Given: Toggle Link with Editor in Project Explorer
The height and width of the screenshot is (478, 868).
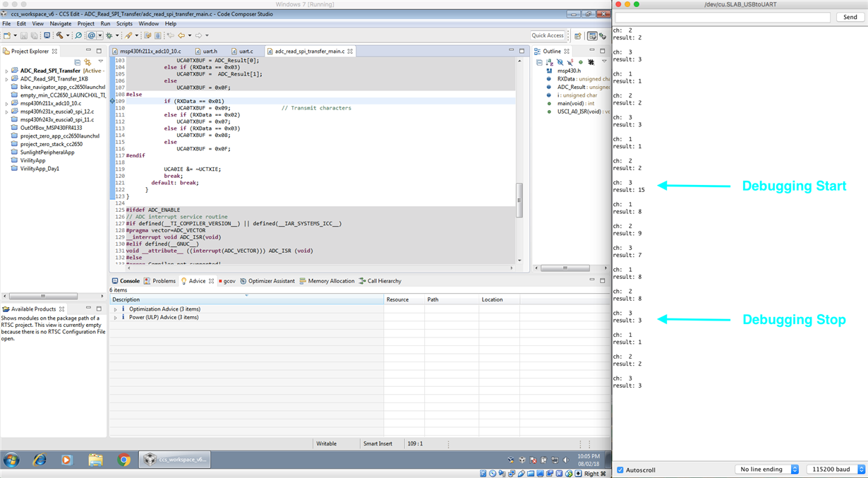Looking at the screenshot, I should pyautogui.click(x=88, y=62).
